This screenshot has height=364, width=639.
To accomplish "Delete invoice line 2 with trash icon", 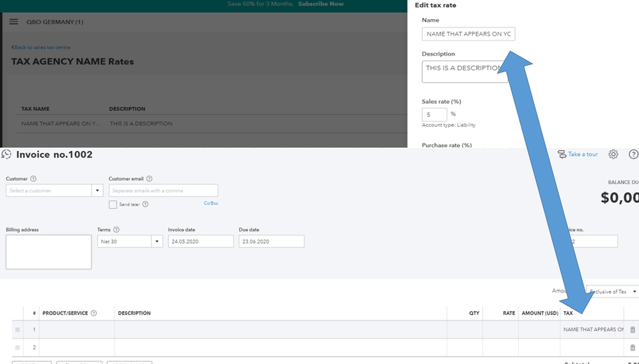I will point(633,347).
